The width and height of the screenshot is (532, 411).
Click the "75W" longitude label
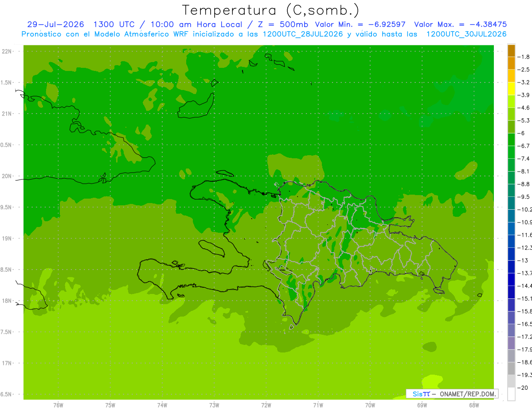point(110,405)
